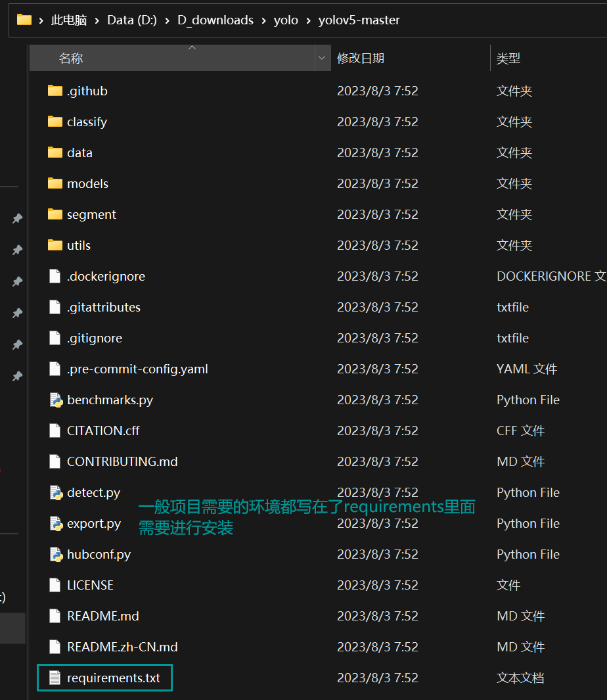Click the .gitignore file icon
The image size is (607, 700).
[55, 338]
